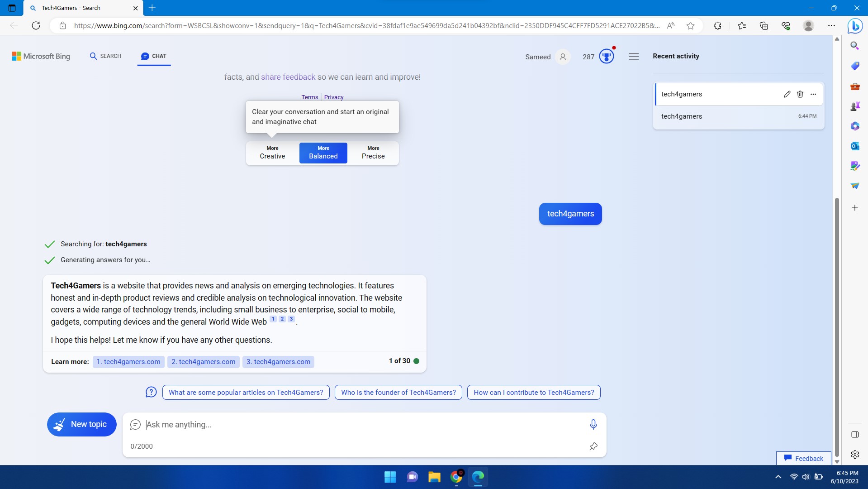Show hidden system tray icons
The width and height of the screenshot is (868, 489).
[778, 477]
